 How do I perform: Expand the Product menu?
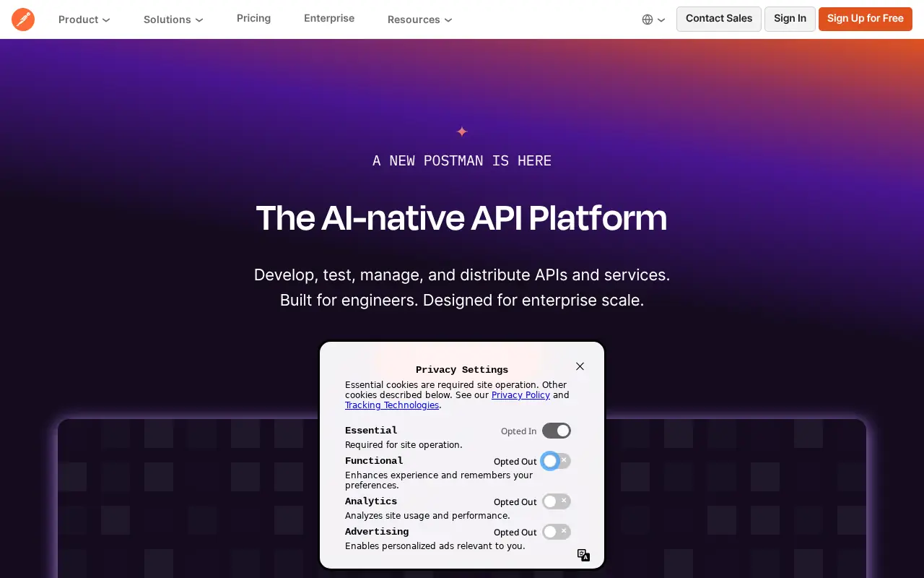pyautogui.click(x=84, y=20)
